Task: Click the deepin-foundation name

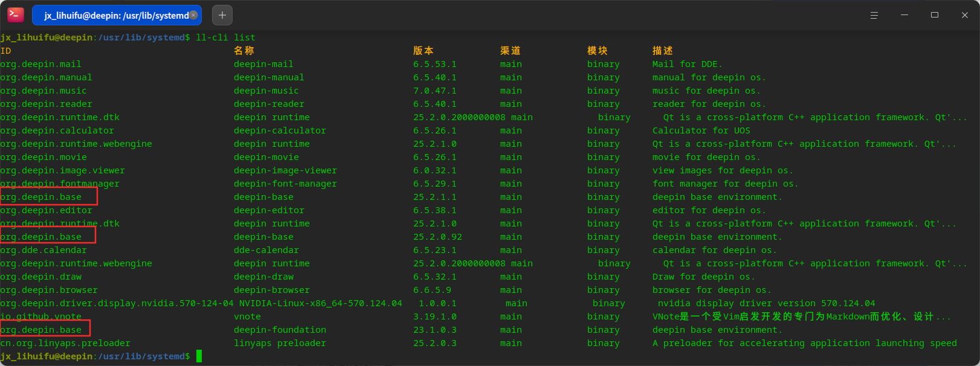Action: click(x=280, y=330)
